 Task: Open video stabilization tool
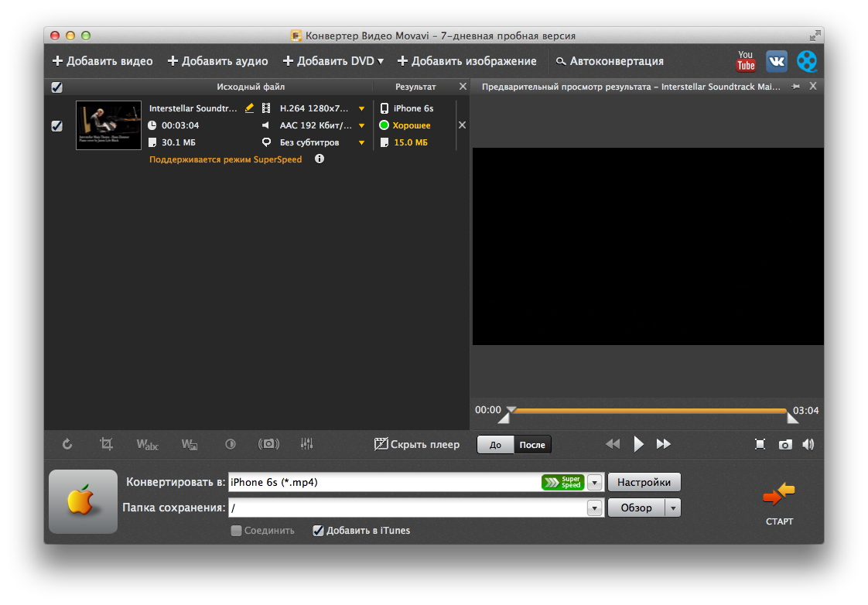(268, 444)
